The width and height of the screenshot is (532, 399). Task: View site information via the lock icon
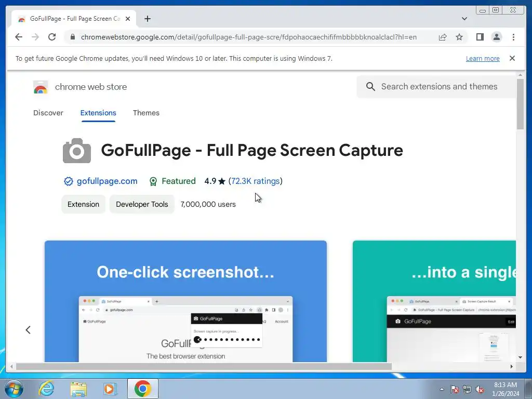pyautogui.click(x=72, y=37)
